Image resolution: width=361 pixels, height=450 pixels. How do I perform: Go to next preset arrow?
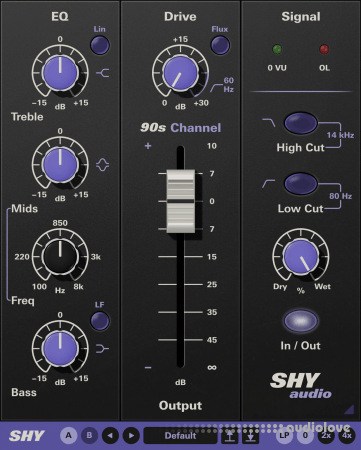pos(131,435)
